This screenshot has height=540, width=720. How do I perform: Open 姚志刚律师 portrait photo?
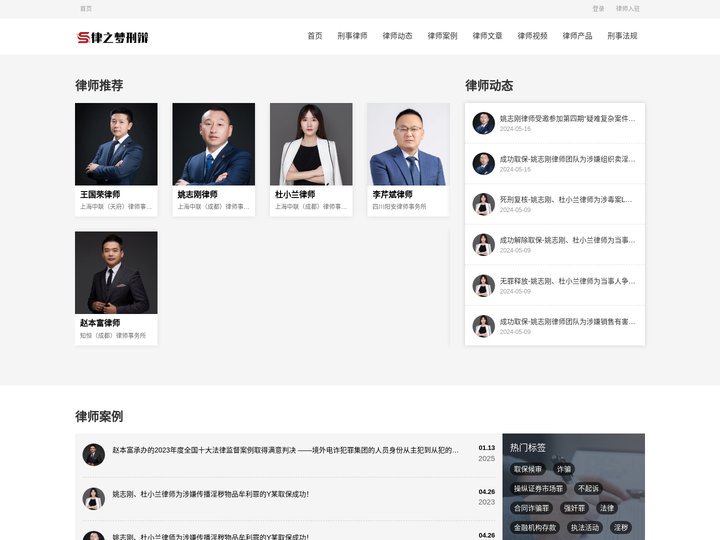point(214,144)
